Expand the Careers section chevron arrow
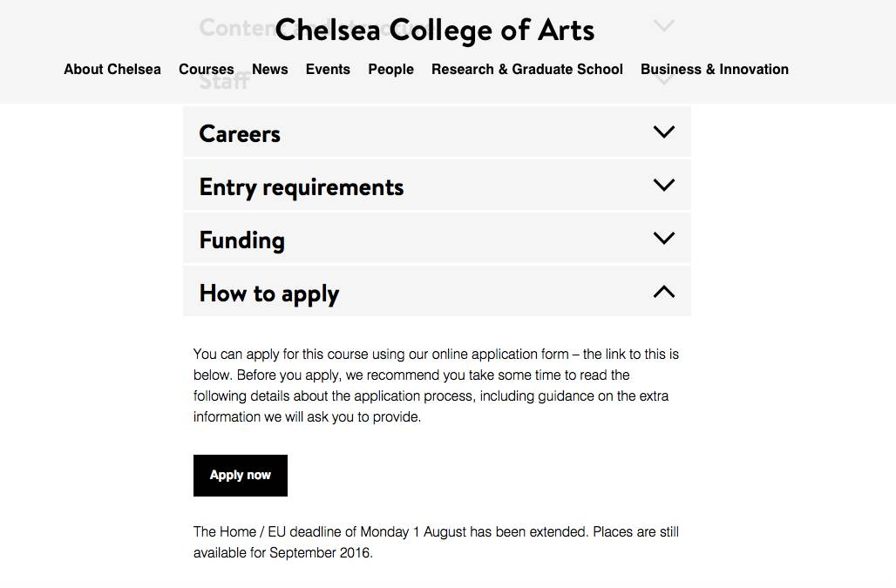Image resolution: width=896 pixels, height=588 pixels. (663, 132)
